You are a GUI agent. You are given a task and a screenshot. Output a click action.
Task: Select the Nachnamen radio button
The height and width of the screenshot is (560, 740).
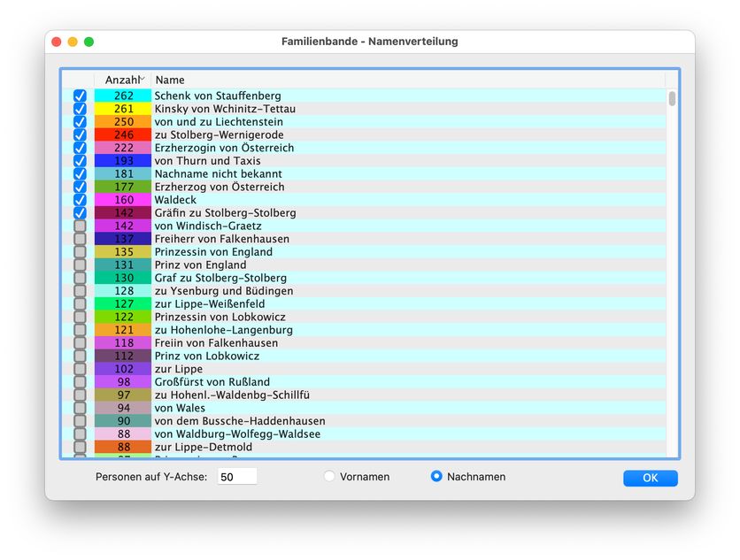coord(436,477)
